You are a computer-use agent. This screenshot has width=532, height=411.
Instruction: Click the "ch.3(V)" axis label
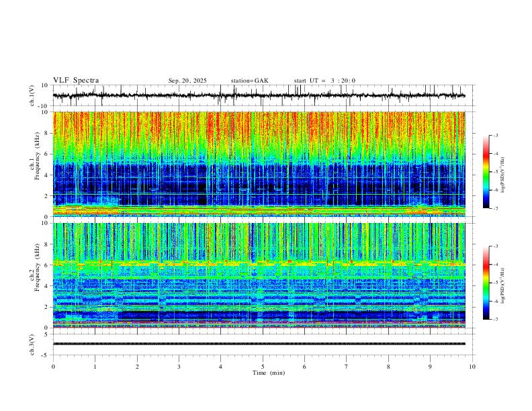pos(32,345)
